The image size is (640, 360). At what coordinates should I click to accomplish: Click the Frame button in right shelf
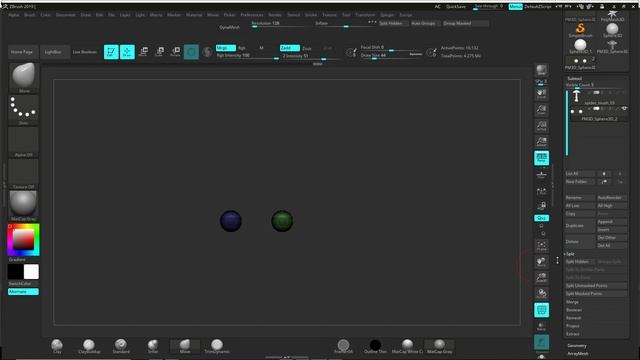[542, 246]
